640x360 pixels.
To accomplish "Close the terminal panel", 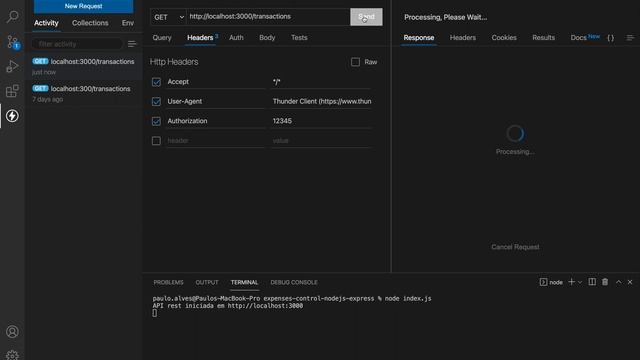I will (x=630, y=282).
